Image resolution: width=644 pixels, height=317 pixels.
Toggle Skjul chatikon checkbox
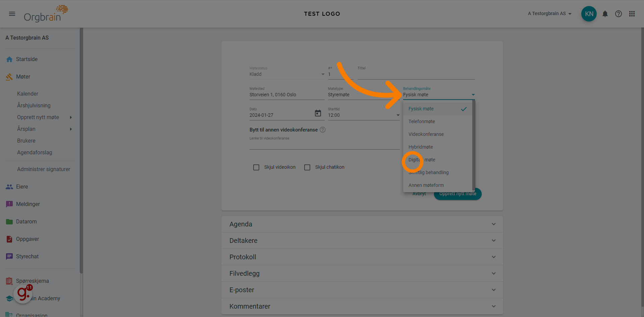(x=307, y=167)
